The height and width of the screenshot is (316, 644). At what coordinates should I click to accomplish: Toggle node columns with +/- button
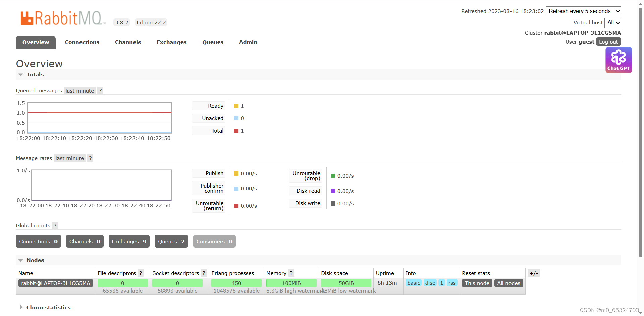(534, 273)
